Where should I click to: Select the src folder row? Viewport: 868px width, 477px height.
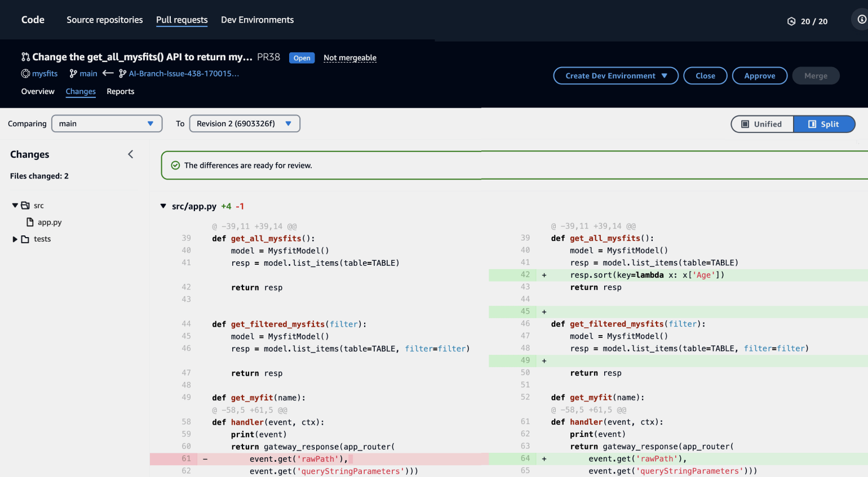(39, 206)
